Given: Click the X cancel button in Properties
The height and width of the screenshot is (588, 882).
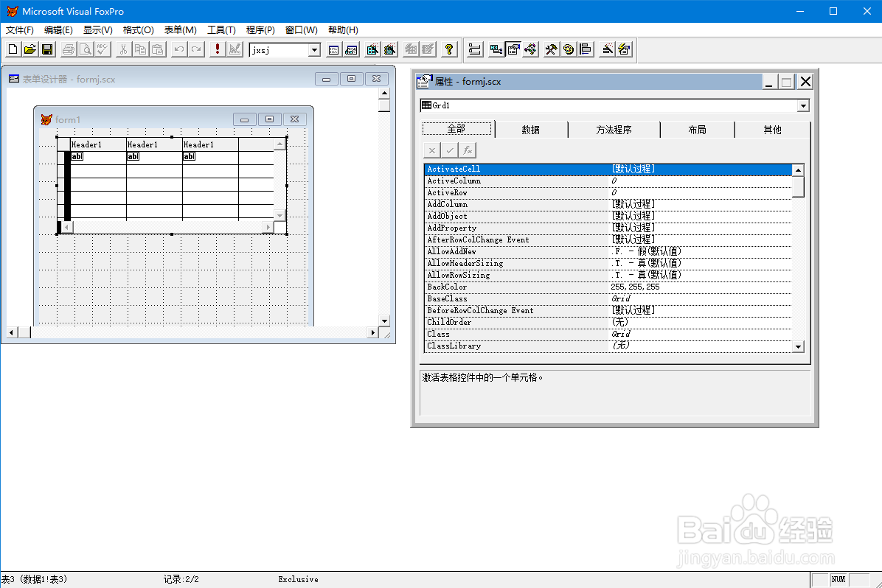Looking at the screenshot, I should [x=431, y=150].
